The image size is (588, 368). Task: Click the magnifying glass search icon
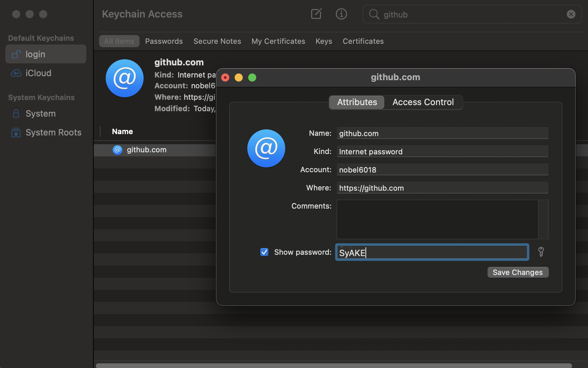[374, 14]
